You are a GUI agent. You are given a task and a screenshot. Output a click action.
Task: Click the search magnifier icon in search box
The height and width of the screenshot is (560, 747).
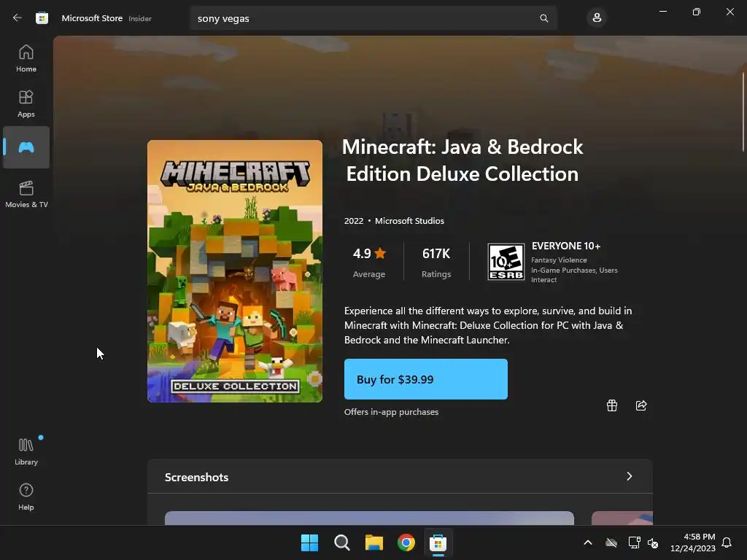pos(543,18)
